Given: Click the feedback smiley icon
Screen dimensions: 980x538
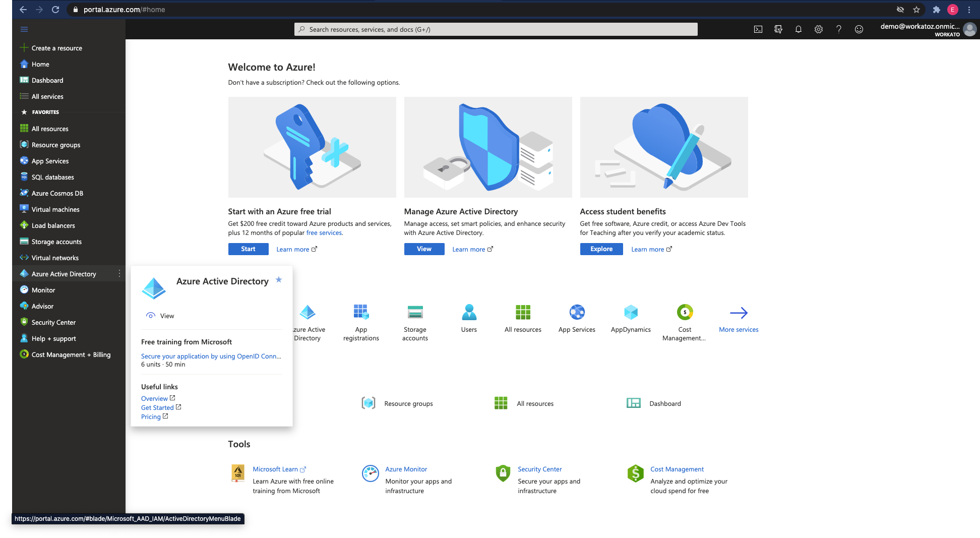Looking at the screenshot, I should pos(859,29).
